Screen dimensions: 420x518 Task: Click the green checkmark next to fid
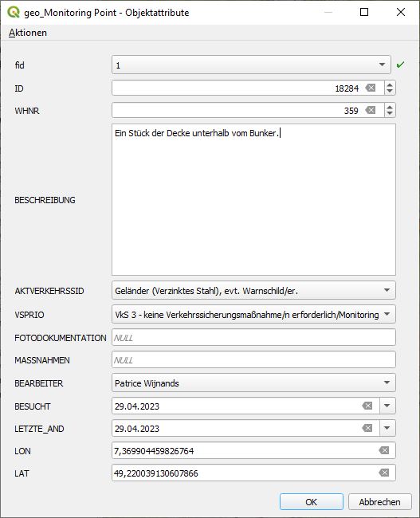pos(400,65)
